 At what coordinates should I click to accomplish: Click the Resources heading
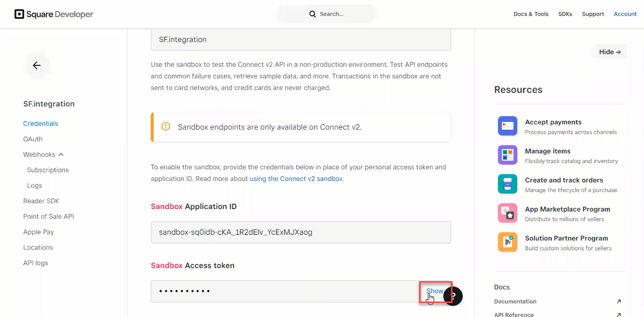point(518,90)
